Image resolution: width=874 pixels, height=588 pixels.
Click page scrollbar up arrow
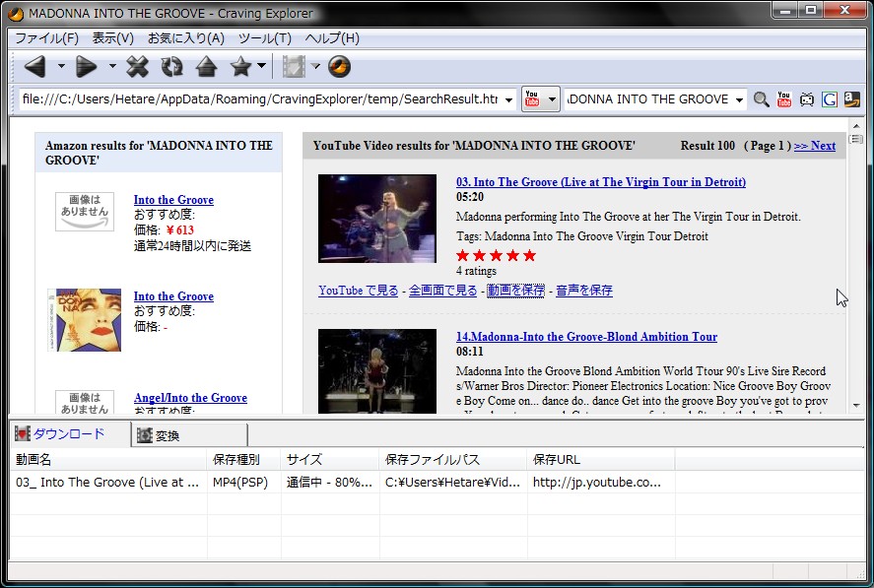pyautogui.click(x=856, y=125)
